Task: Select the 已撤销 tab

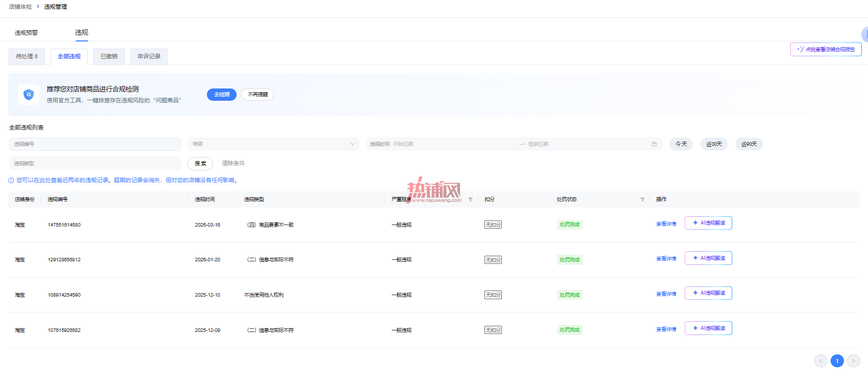Action: 109,56
